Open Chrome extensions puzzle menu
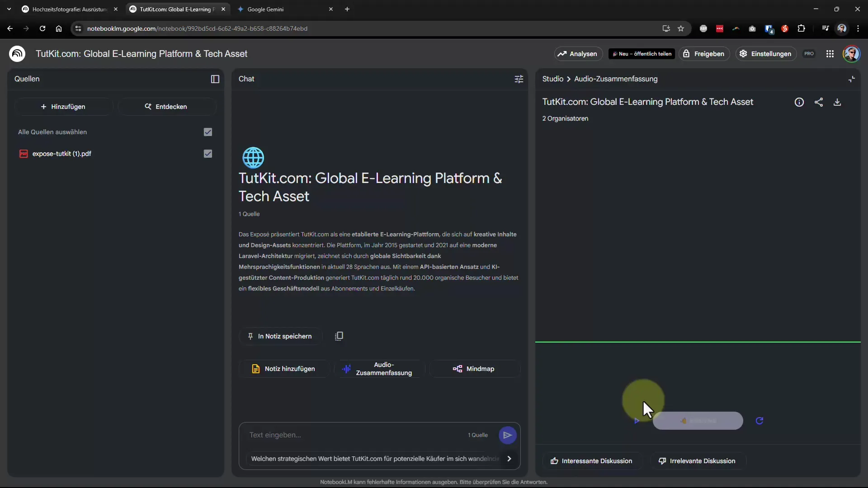868x488 pixels. [x=801, y=28]
